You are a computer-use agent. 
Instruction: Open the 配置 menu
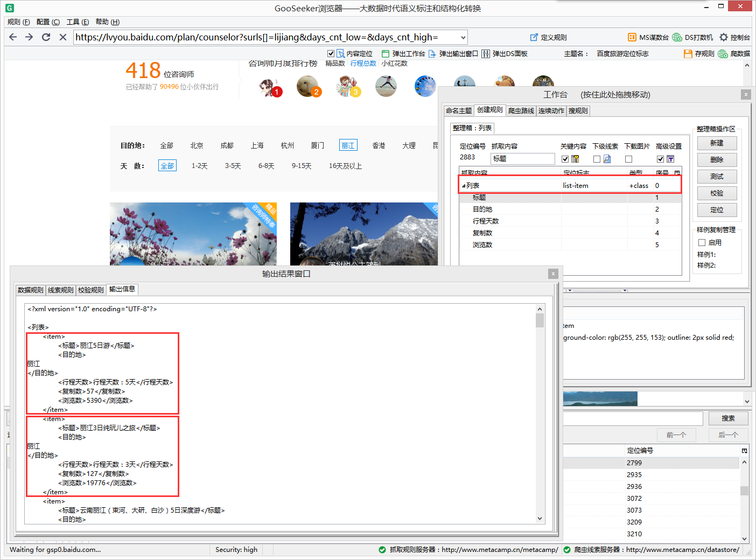tap(48, 22)
